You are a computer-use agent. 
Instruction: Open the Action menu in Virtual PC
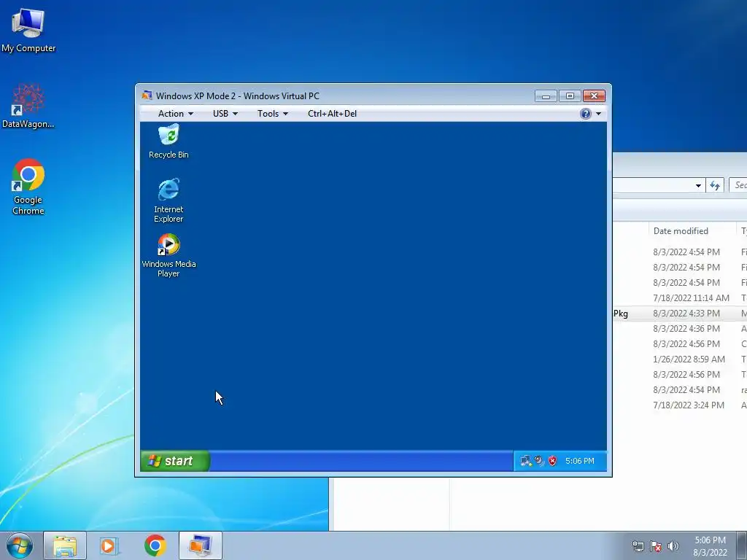[x=175, y=113]
